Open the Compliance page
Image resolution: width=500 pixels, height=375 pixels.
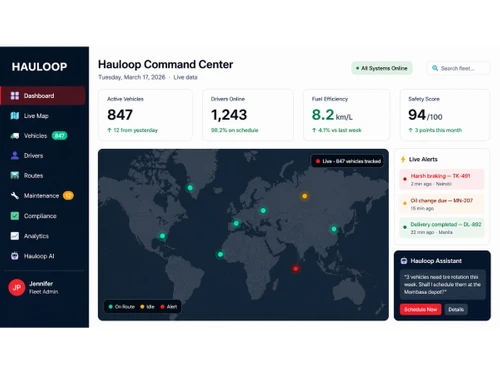43,216
